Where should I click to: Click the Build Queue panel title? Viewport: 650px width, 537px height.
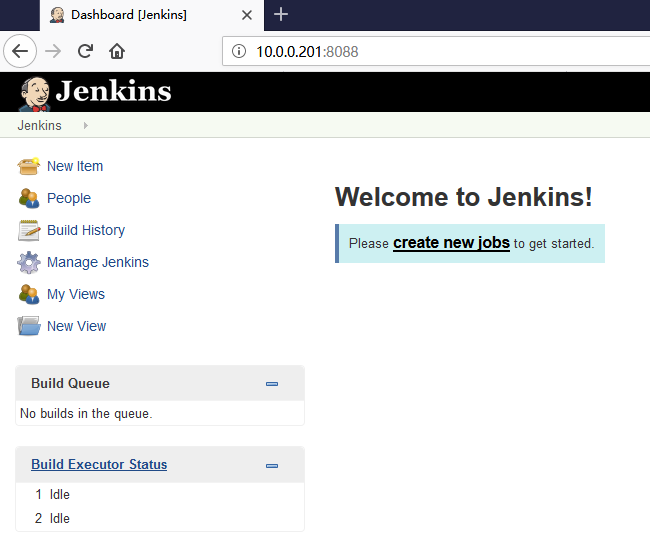(70, 383)
